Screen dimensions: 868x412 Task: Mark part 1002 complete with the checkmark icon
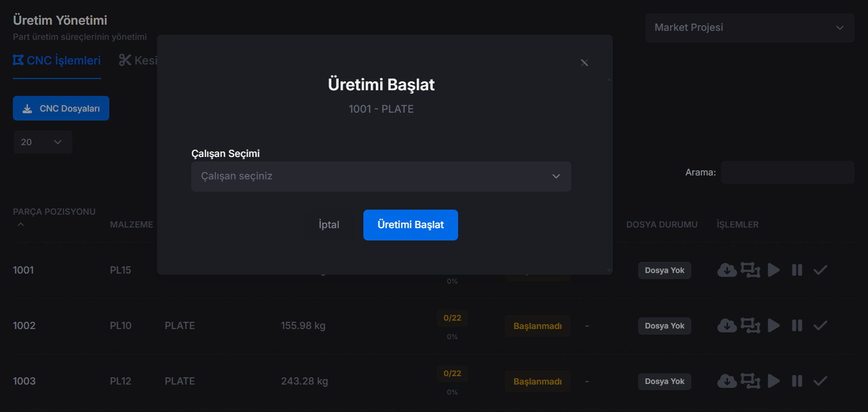pyautogui.click(x=820, y=325)
